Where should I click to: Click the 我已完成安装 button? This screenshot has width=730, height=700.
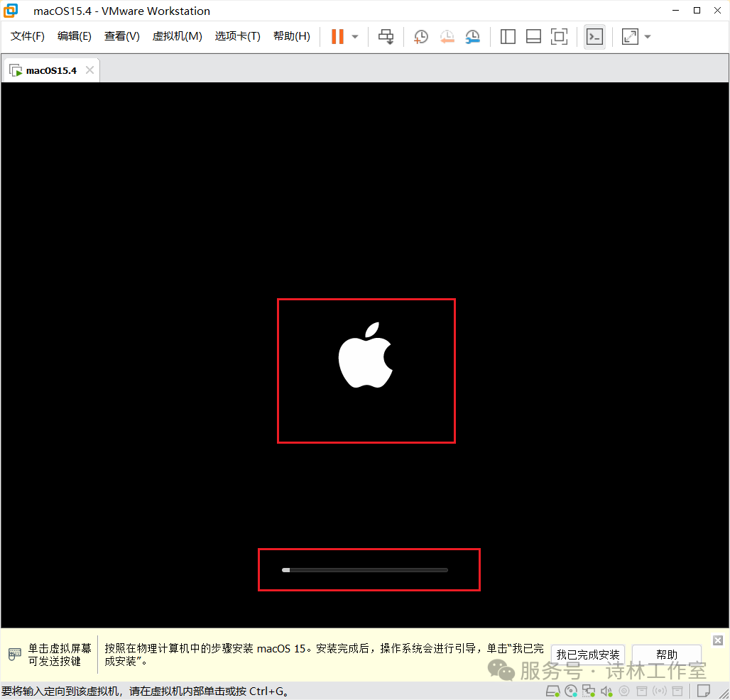[x=587, y=655]
